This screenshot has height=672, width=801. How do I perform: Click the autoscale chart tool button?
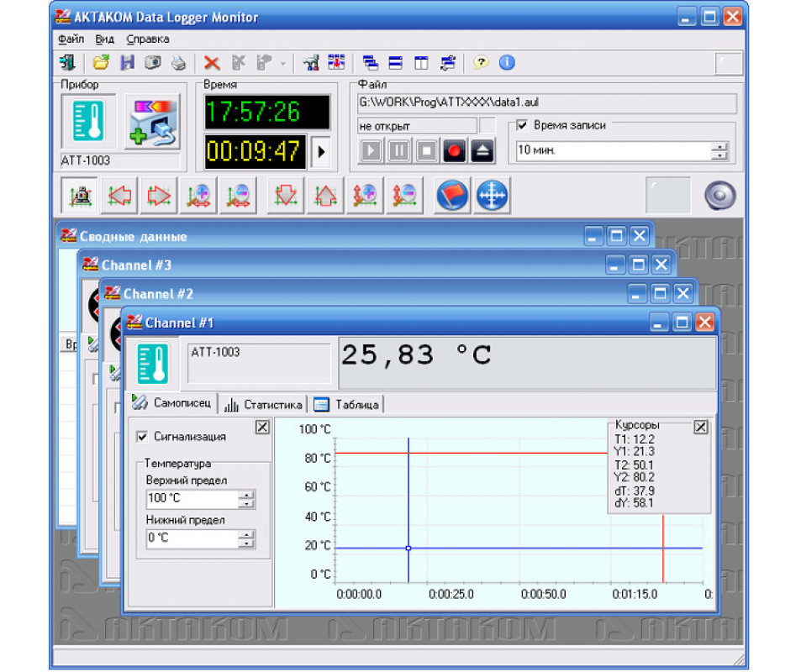80,195
